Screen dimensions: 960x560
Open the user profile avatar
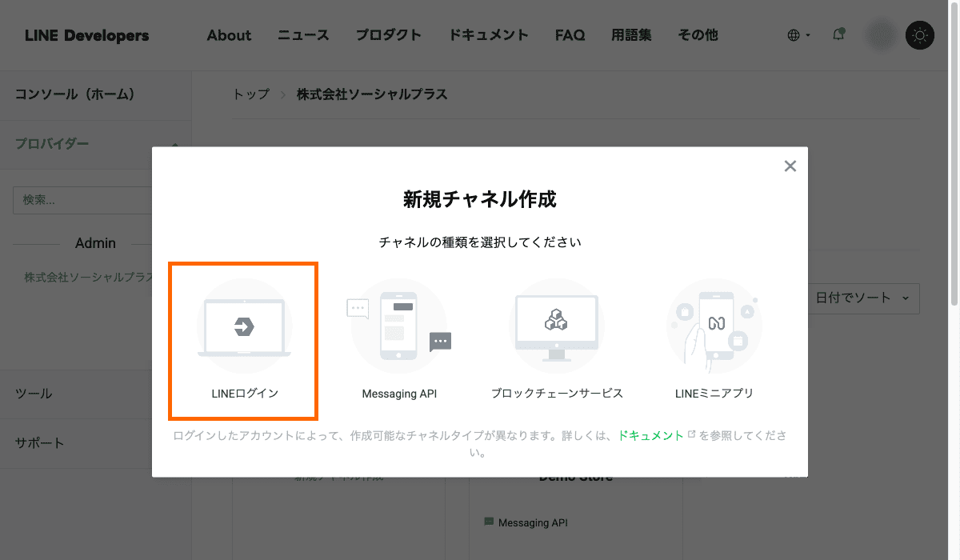pos(882,35)
